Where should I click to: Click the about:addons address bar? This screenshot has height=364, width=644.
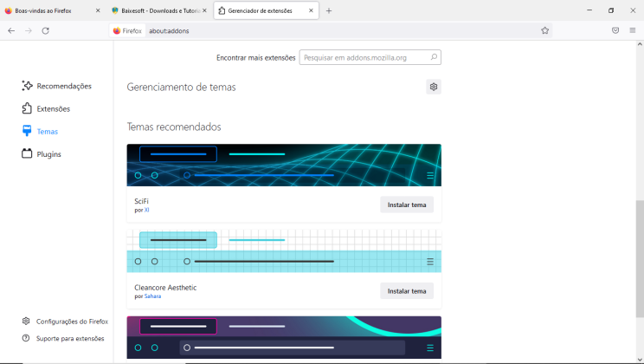point(329,31)
